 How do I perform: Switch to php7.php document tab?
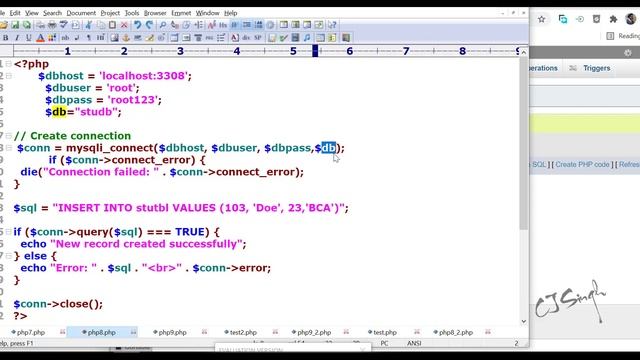[28, 332]
